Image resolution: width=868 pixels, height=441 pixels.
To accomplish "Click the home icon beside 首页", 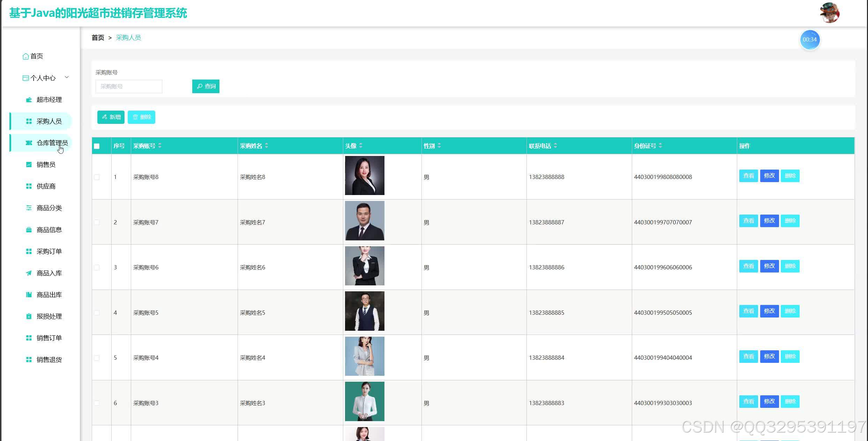I will (x=25, y=56).
